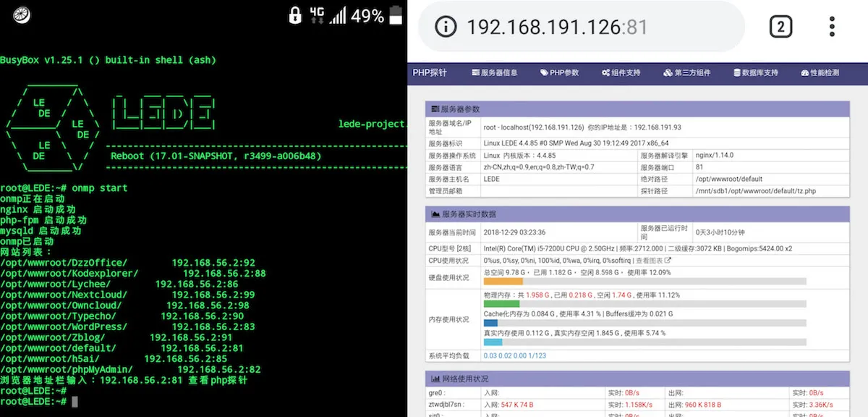This screenshot has height=417, width=868.
Task: Open the browser three-dot overflow menu
Action: [x=833, y=28]
